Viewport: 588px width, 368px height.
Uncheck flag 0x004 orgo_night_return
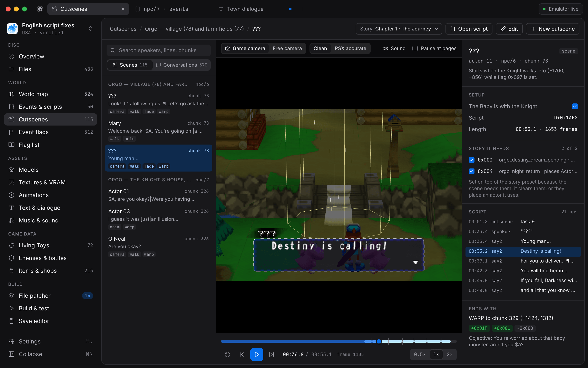tap(471, 171)
